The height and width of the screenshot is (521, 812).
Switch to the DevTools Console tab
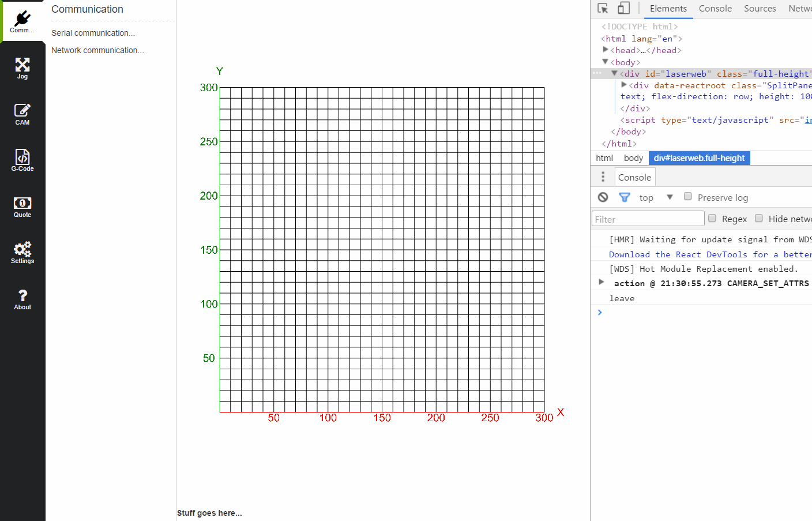pyautogui.click(x=715, y=9)
